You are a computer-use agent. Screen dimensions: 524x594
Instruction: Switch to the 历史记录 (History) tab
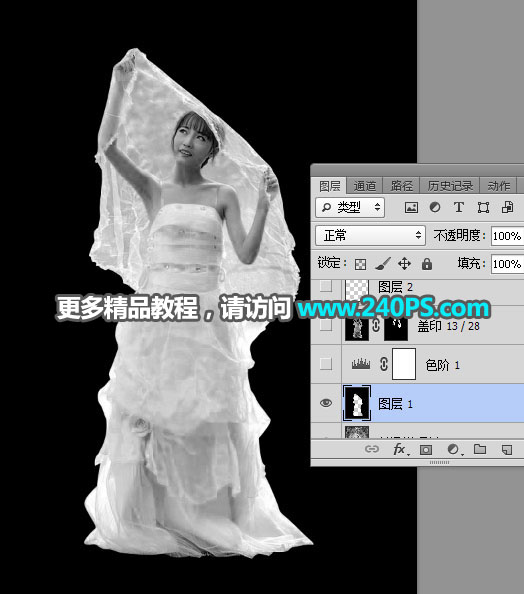pos(450,186)
